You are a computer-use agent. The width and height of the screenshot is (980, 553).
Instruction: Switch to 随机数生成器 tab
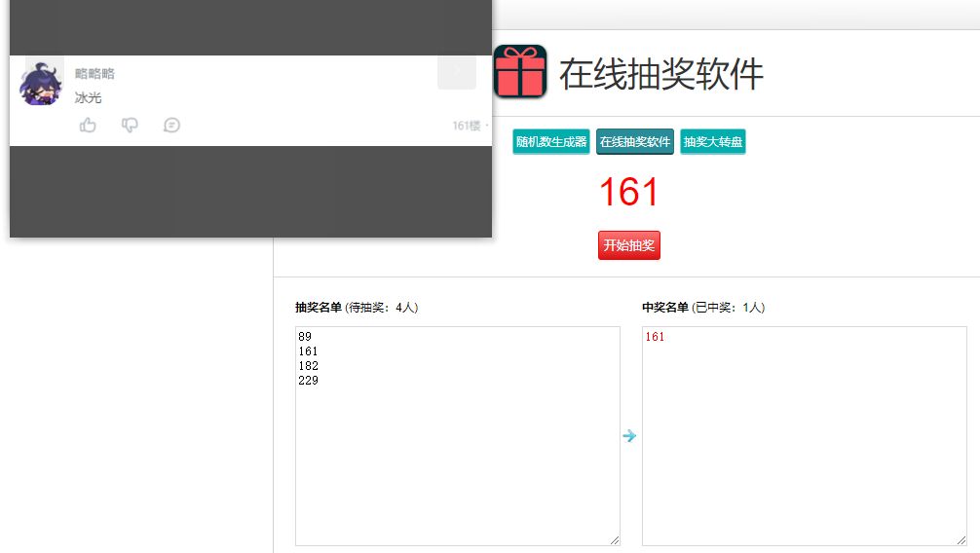tap(551, 142)
